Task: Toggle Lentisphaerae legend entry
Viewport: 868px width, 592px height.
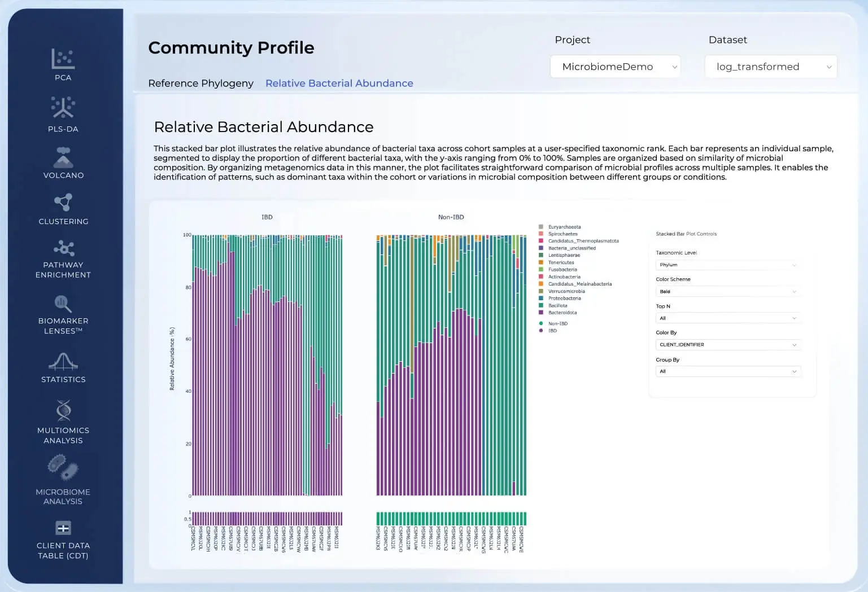Action: click(x=564, y=255)
